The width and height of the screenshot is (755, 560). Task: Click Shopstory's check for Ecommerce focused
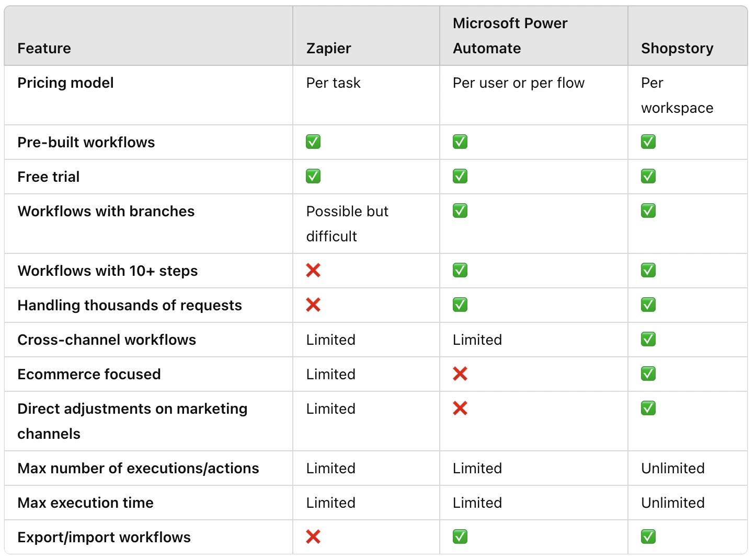pyautogui.click(x=648, y=374)
